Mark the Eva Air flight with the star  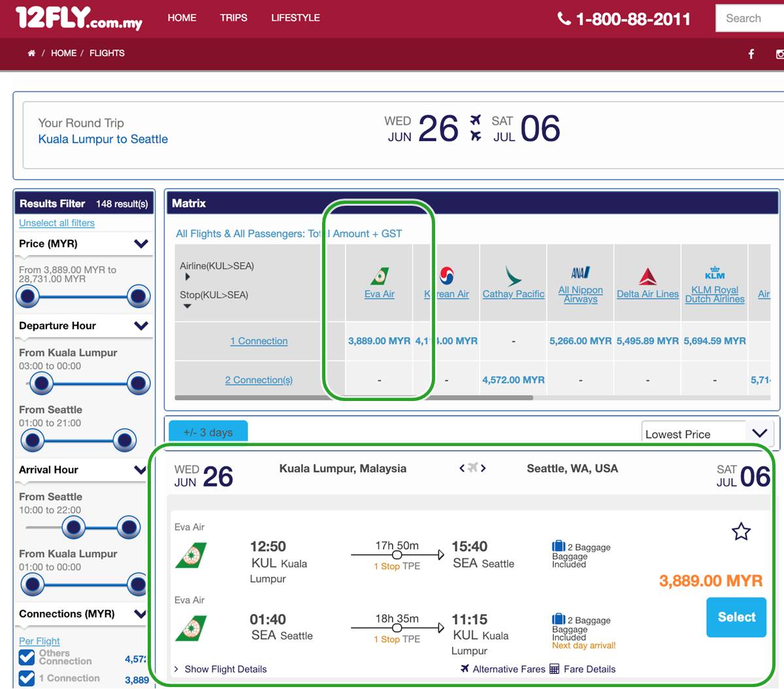point(741,532)
